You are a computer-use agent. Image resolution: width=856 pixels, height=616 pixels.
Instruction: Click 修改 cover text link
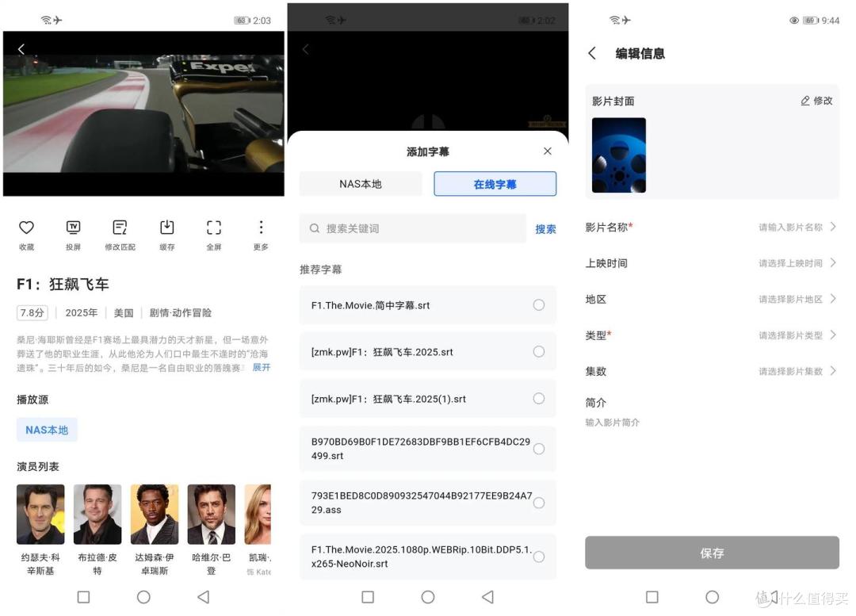click(x=823, y=101)
